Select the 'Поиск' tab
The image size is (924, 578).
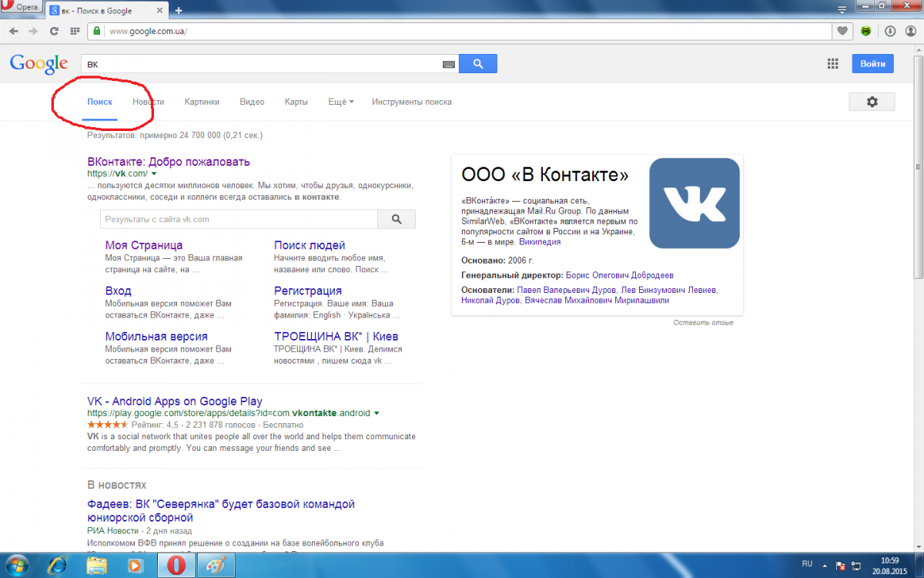pyautogui.click(x=100, y=102)
